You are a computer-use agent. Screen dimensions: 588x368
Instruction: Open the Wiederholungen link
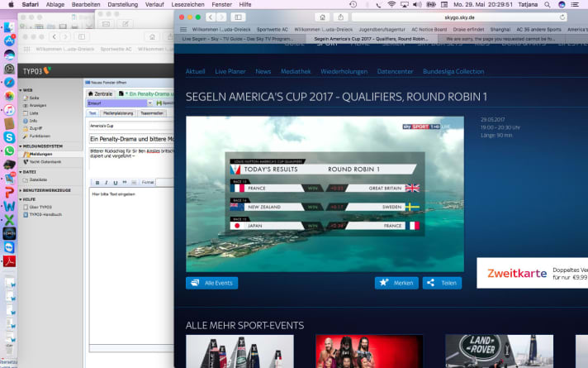(344, 71)
